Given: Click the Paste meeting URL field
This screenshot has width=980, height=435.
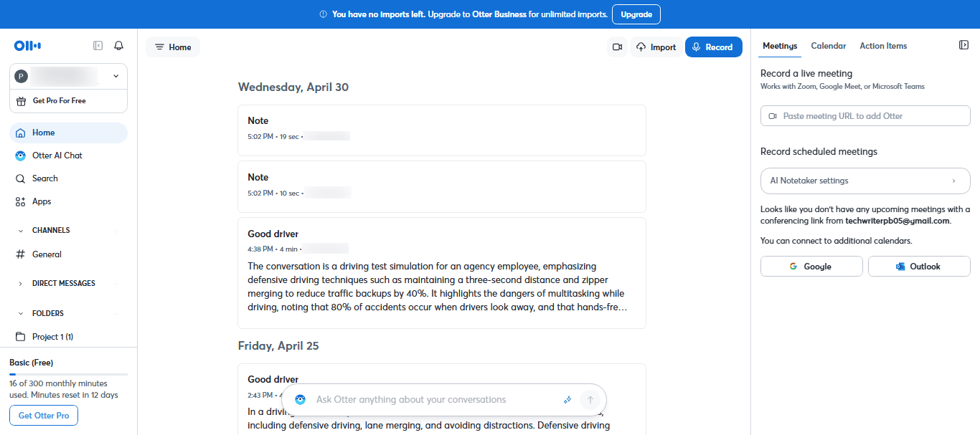Looking at the screenshot, I should point(864,116).
